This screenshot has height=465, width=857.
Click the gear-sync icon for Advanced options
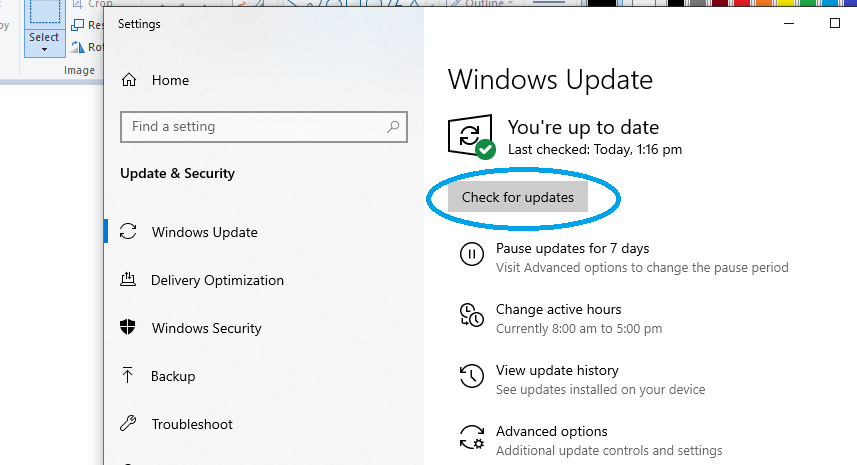click(471, 439)
